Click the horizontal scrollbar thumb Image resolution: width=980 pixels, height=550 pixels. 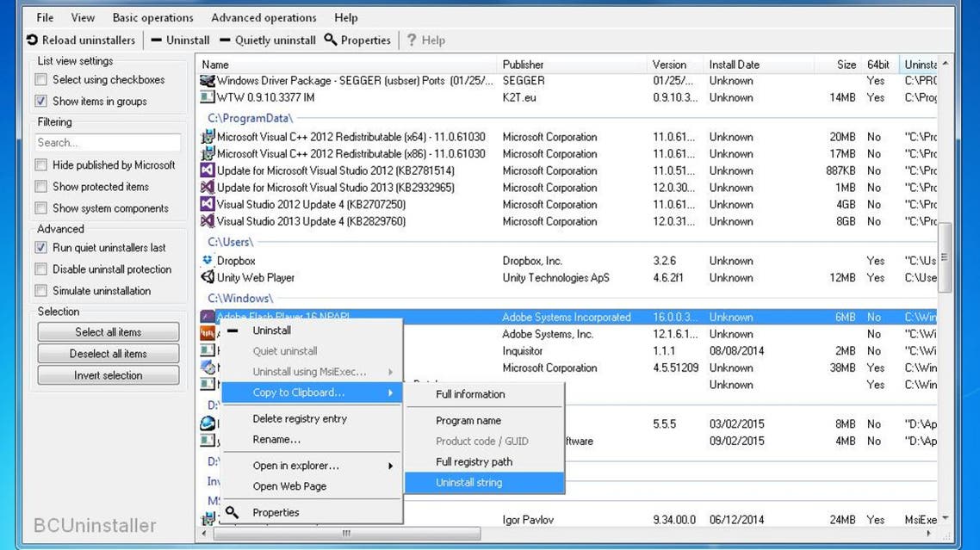point(347,533)
